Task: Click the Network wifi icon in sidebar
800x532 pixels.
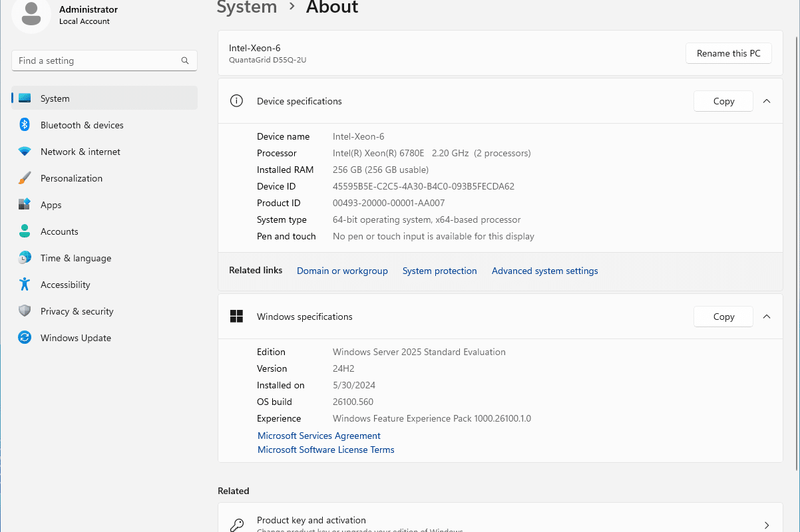Action: point(25,152)
